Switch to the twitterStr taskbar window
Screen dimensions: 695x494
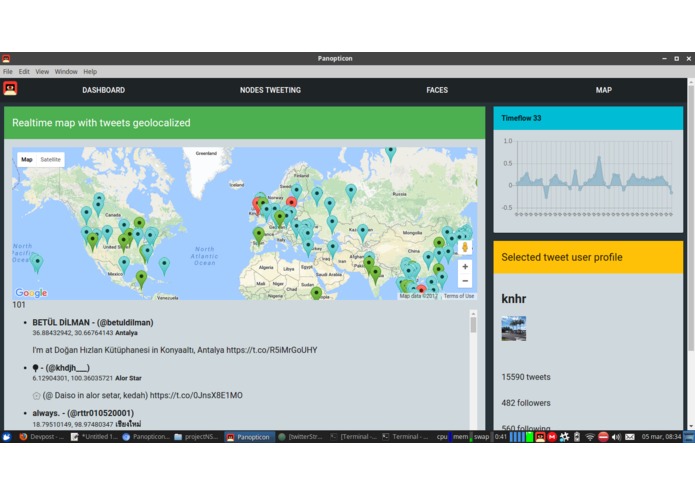(301, 437)
